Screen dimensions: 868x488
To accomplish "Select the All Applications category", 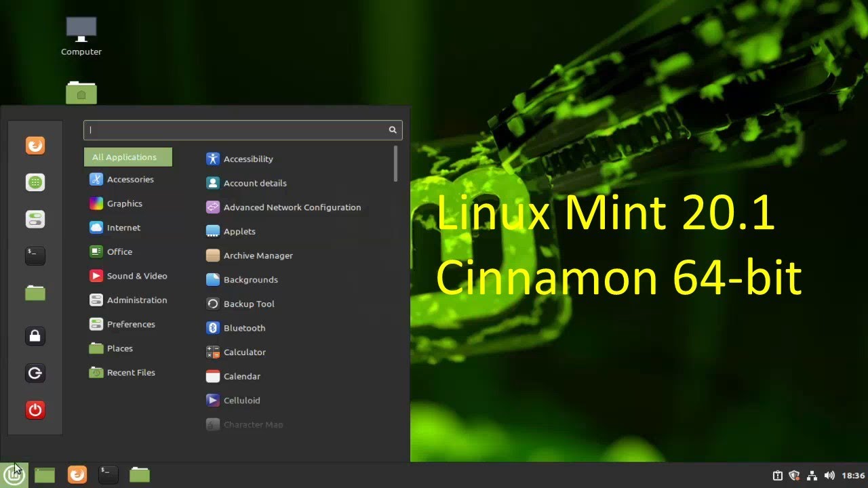I will click(128, 157).
